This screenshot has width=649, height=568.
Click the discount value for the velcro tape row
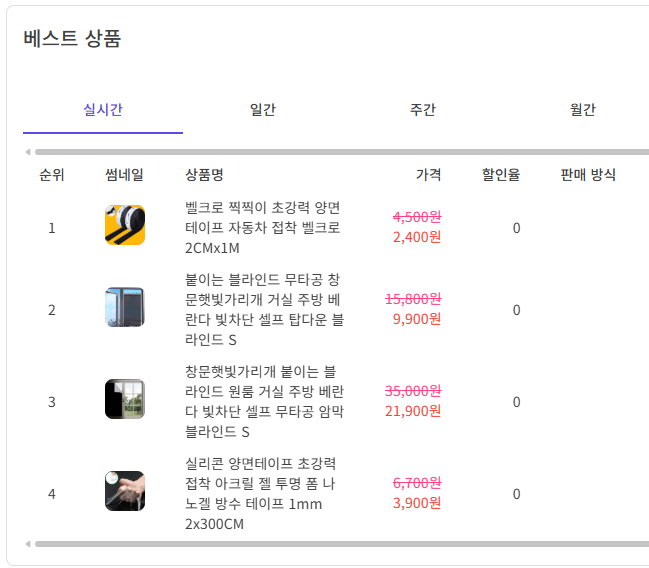point(517,228)
